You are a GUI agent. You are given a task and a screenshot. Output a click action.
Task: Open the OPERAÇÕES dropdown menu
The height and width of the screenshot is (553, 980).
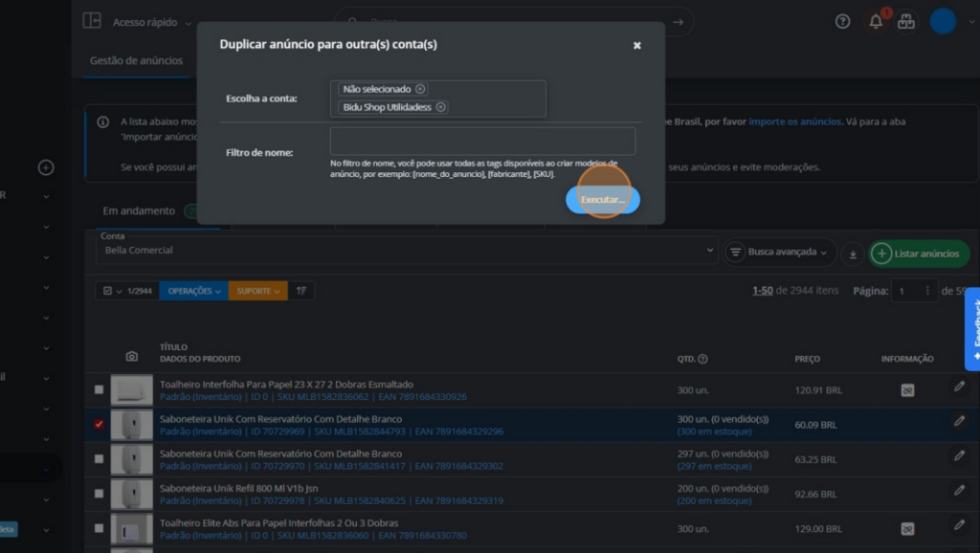tap(193, 291)
